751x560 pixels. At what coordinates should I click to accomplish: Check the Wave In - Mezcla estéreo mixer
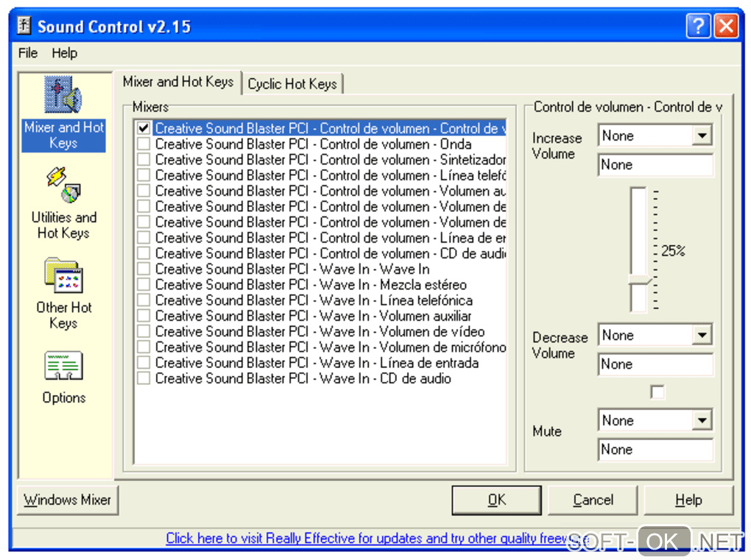click(144, 284)
